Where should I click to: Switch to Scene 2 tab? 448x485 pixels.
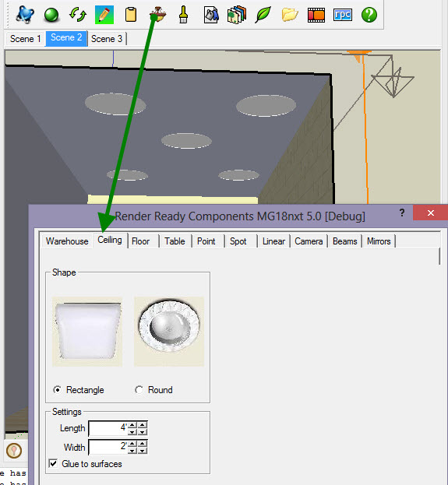click(66, 37)
